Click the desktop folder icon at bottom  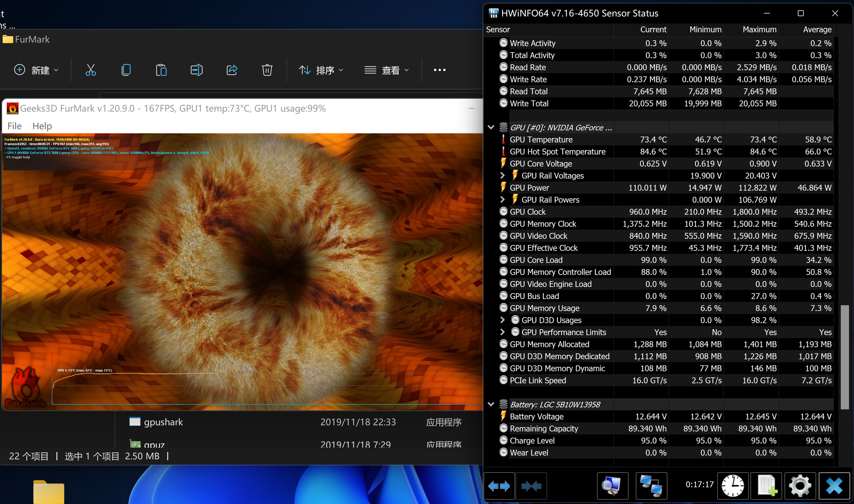point(49,492)
